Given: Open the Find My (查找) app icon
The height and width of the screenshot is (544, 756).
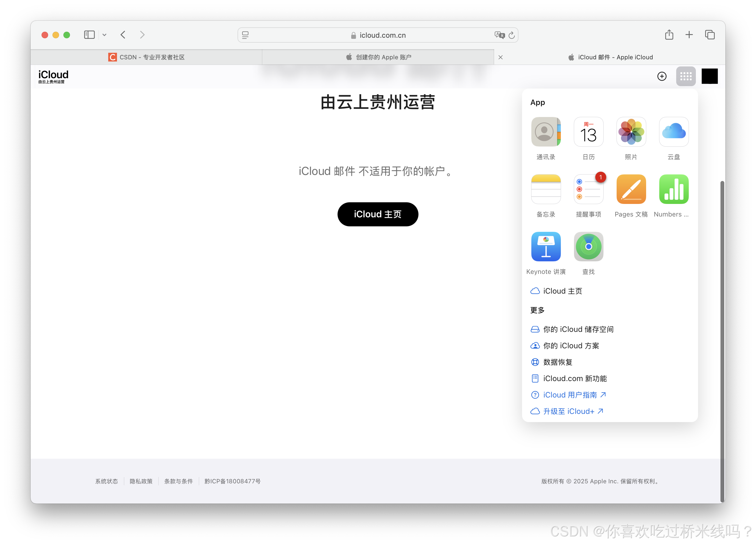Looking at the screenshot, I should pos(588,246).
